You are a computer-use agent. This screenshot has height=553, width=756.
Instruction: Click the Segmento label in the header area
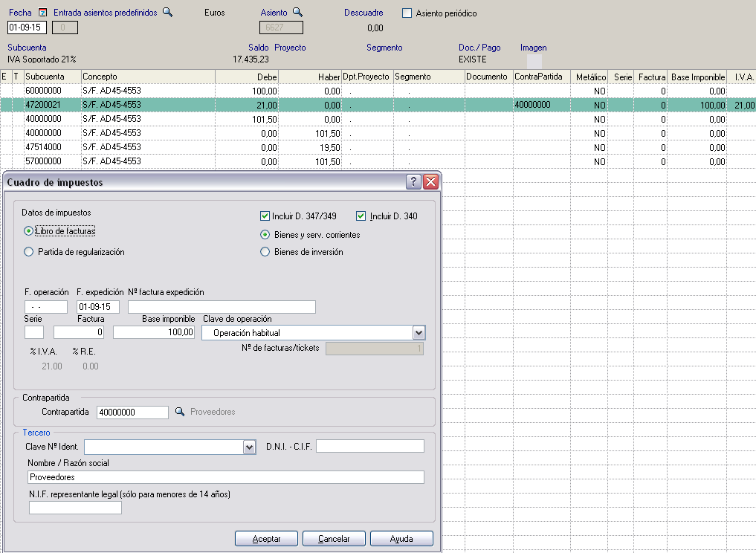tap(384, 48)
